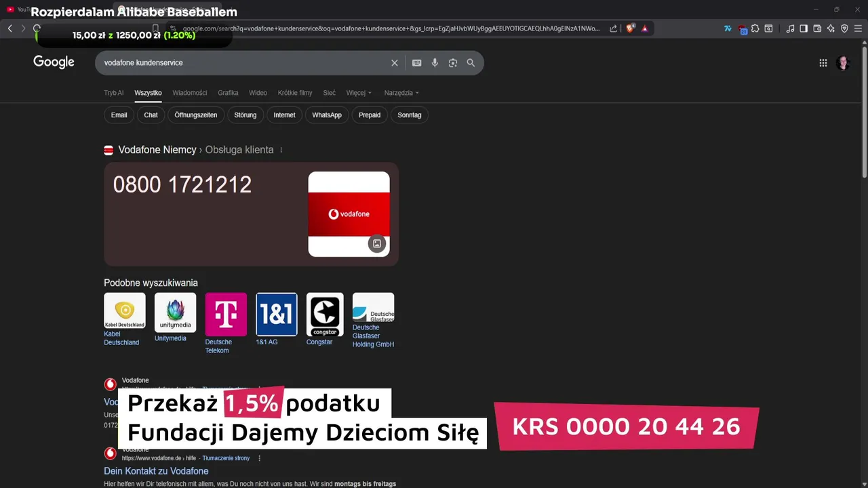
Task: Open the Vodafone Niemcy source link
Action: coord(157,150)
